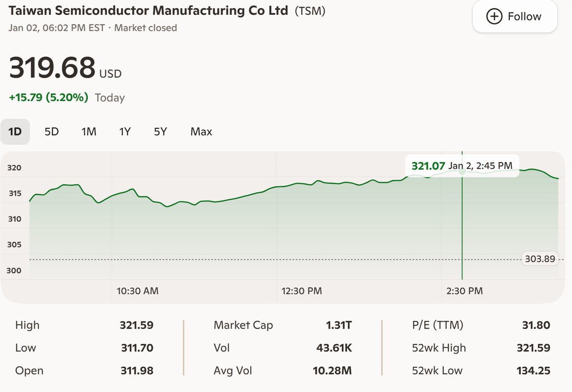This screenshot has width=572, height=392.
Task: Click the daily gain +15.79 (5.20%)
Action: [x=49, y=97]
